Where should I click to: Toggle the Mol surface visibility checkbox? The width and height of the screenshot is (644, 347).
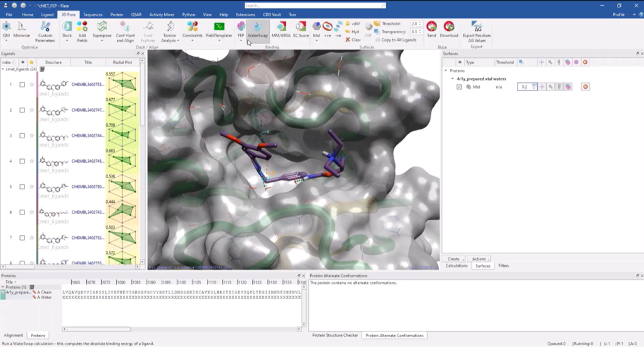459,87
